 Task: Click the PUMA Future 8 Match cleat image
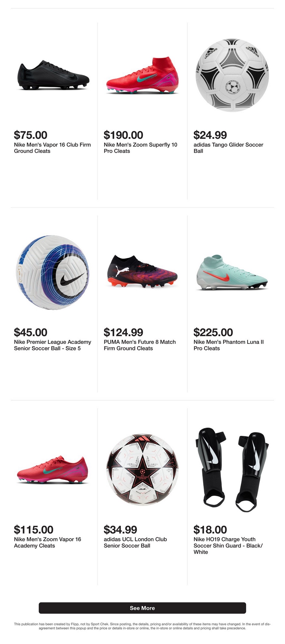142,272
